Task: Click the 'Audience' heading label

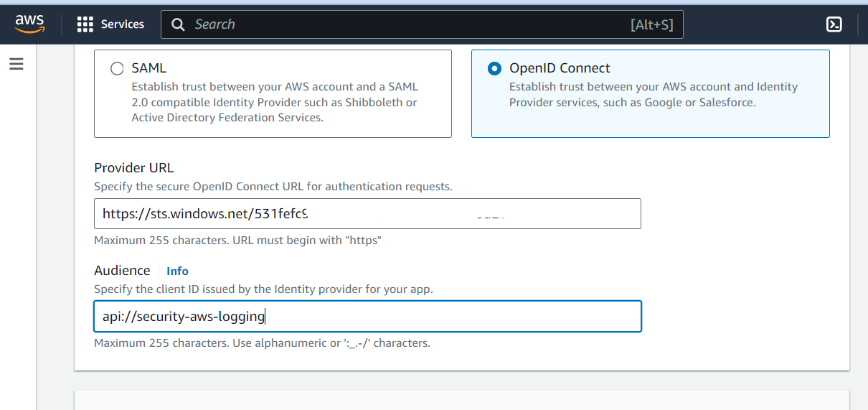Action: [x=122, y=271]
